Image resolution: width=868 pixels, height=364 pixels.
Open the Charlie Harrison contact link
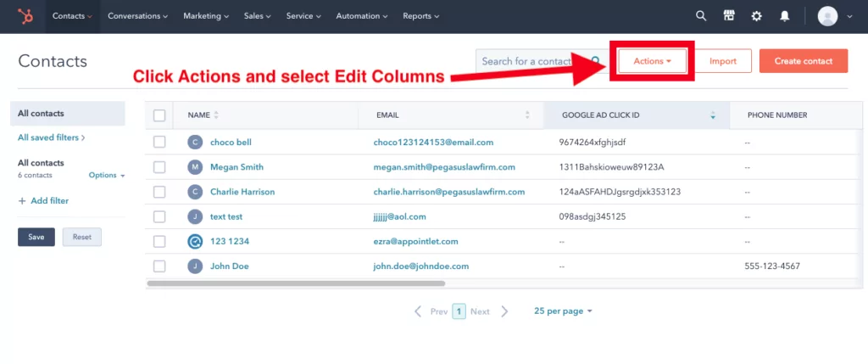click(x=242, y=193)
